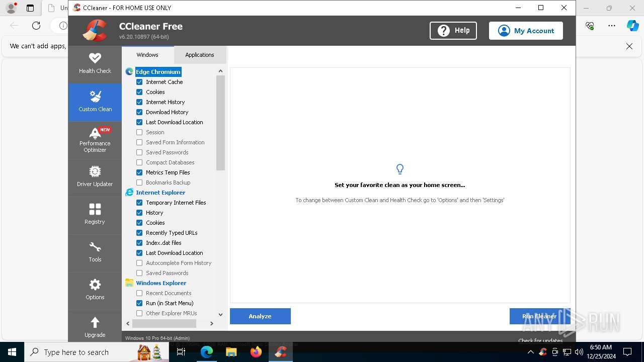Screen dimensions: 644x362
Task: Open the Windows Start menu
Action: (12, 352)
